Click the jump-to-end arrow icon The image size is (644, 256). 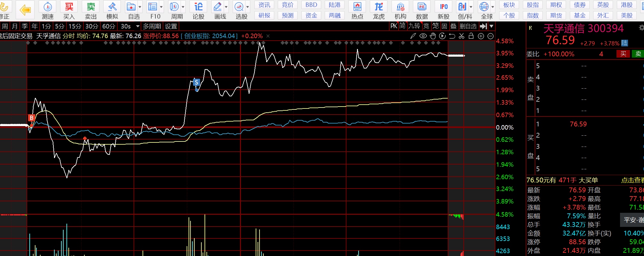point(484,26)
